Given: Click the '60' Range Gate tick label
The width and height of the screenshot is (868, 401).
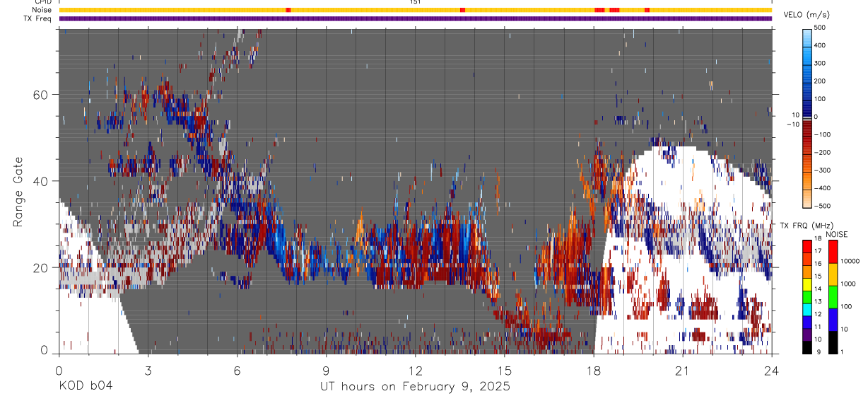Looking at the screenshot, I should (41, 94).
